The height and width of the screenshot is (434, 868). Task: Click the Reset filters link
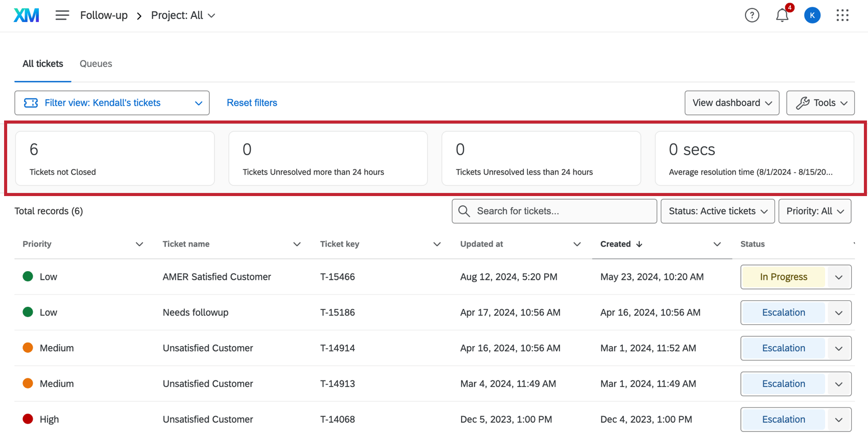pos(252,103)
